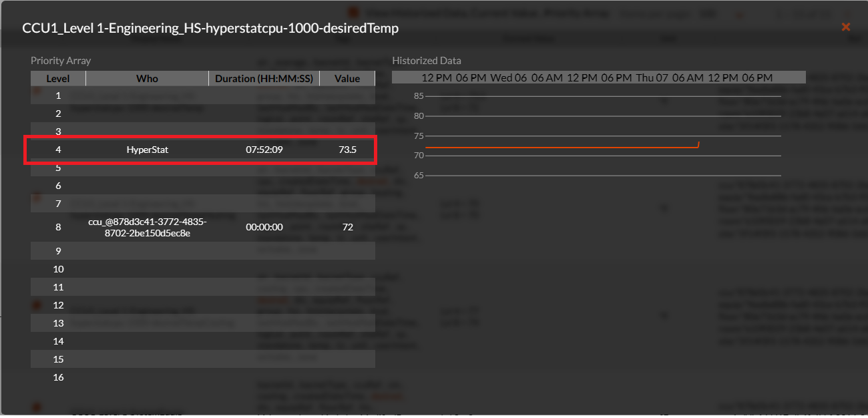Select priority level 13 row number
The width and height of the screenshot is (868, 418).
(x=58, y=323)
